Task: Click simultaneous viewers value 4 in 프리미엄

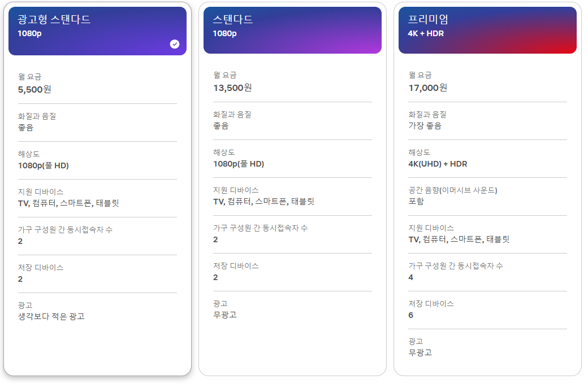Action: click(411, 278)
